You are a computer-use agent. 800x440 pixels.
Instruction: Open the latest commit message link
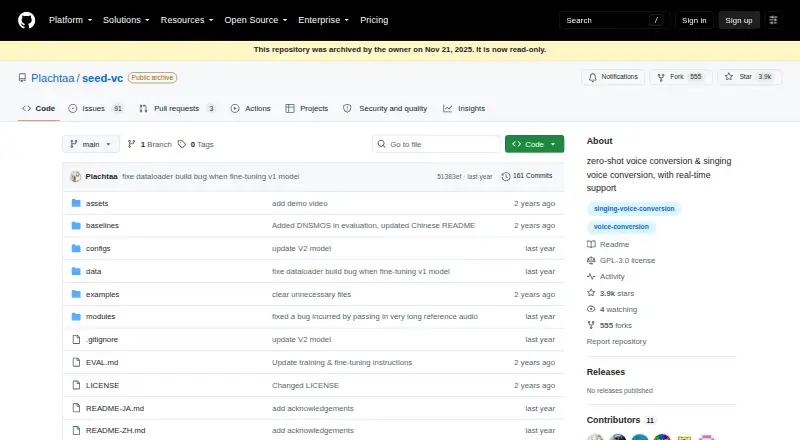pos(211,177)
